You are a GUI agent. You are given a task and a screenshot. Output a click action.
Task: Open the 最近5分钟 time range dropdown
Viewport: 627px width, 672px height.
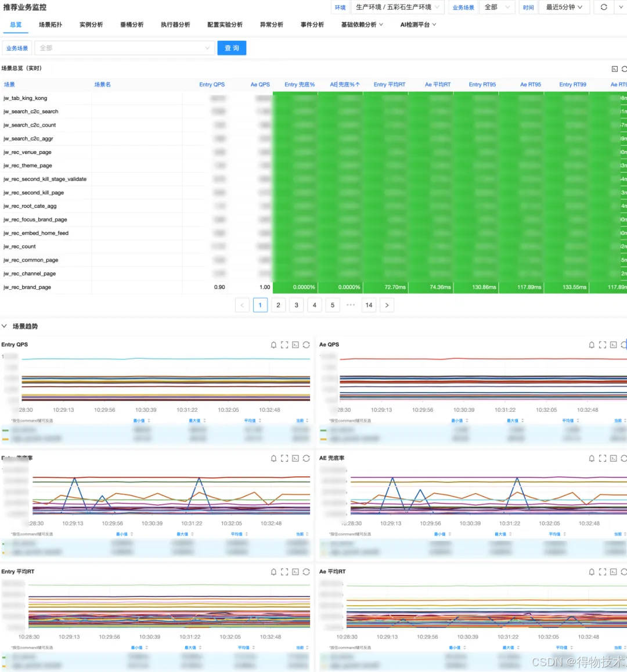[564, 8]
